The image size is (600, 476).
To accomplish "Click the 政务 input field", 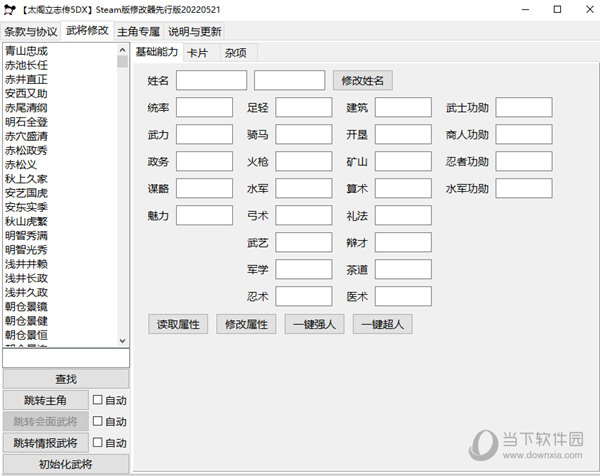I will [x=204, y=161].
